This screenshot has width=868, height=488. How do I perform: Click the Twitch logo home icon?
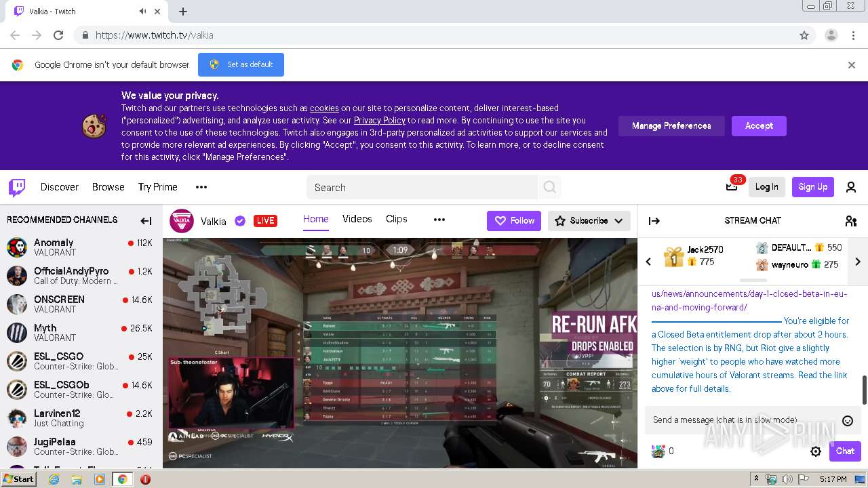[x=17, y=187]
